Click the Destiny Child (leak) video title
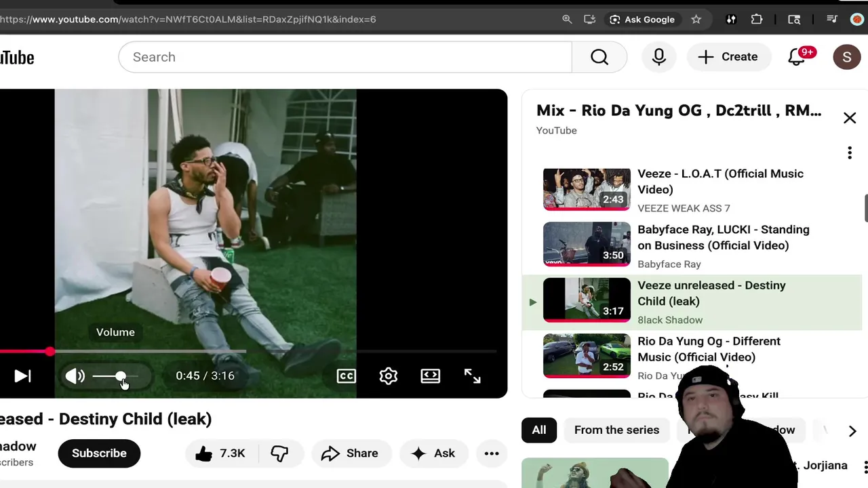Viewport: 868px width, 488px height. (106, 419)
